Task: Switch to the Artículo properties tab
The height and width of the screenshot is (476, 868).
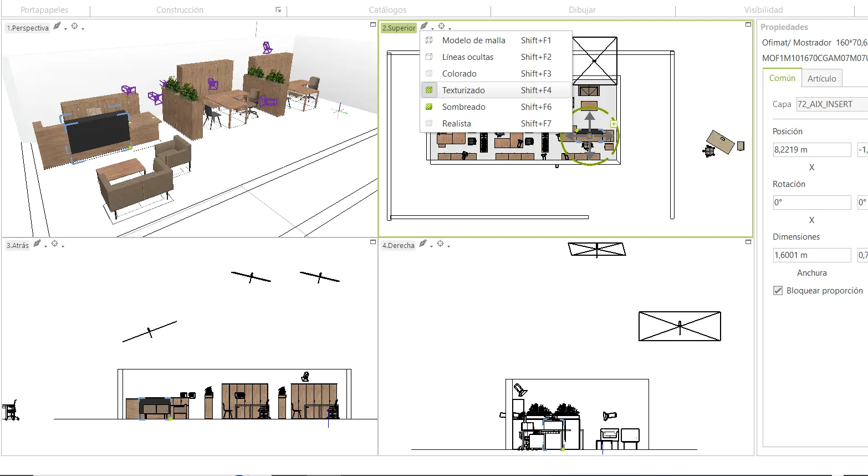Action: click(x=821, y=79)
